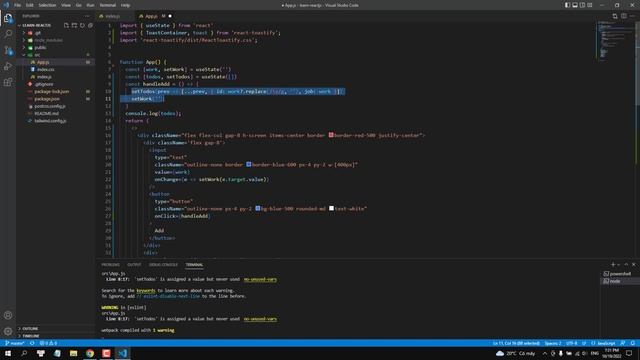
Task: Click the sync changes icon in status bar
Action: click(x=32, y=343)
